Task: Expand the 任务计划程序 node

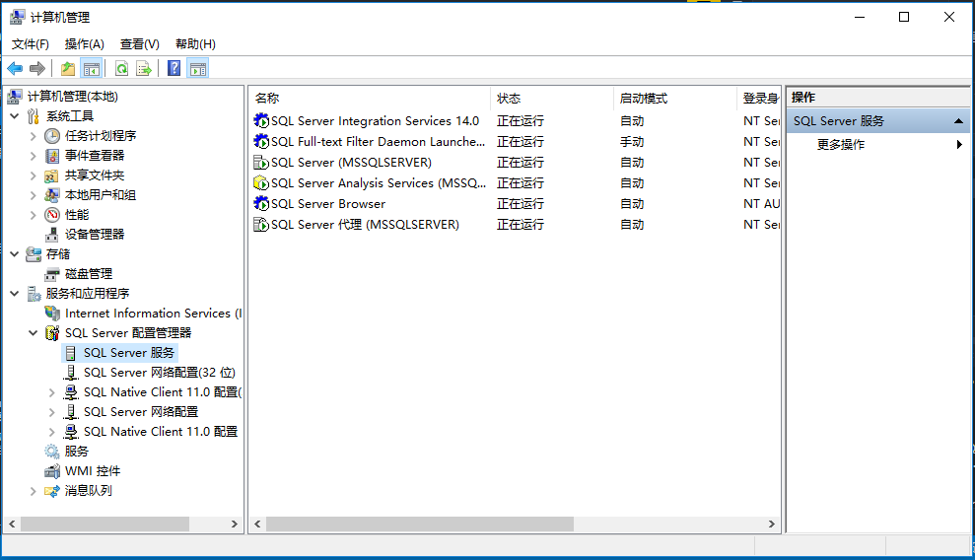Action: [x=34, y=135]
